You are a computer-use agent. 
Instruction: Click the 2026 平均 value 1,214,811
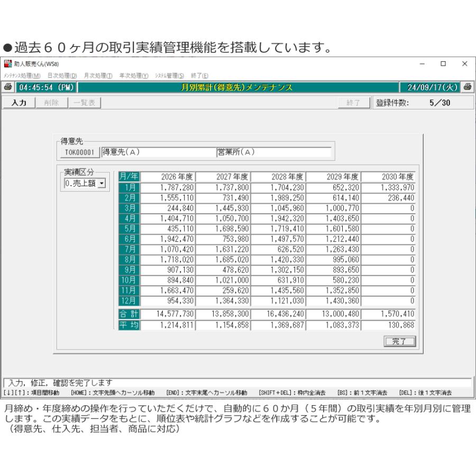[168, 325]
